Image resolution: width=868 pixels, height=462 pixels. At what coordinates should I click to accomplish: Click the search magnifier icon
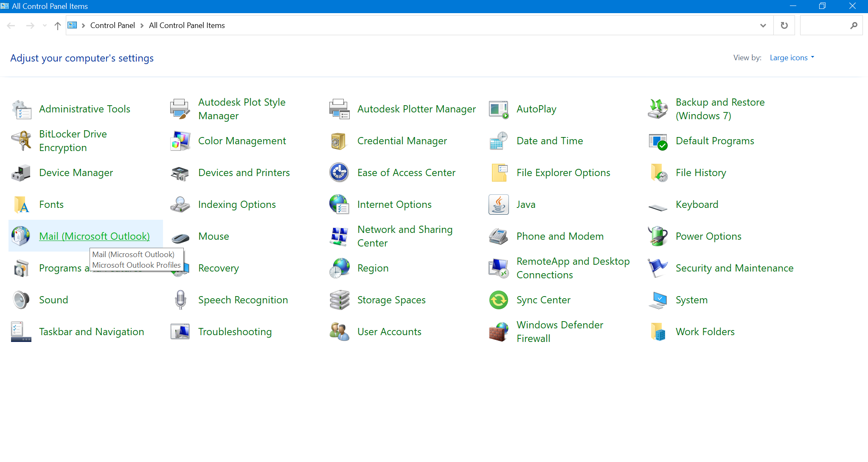pos(854,25)
